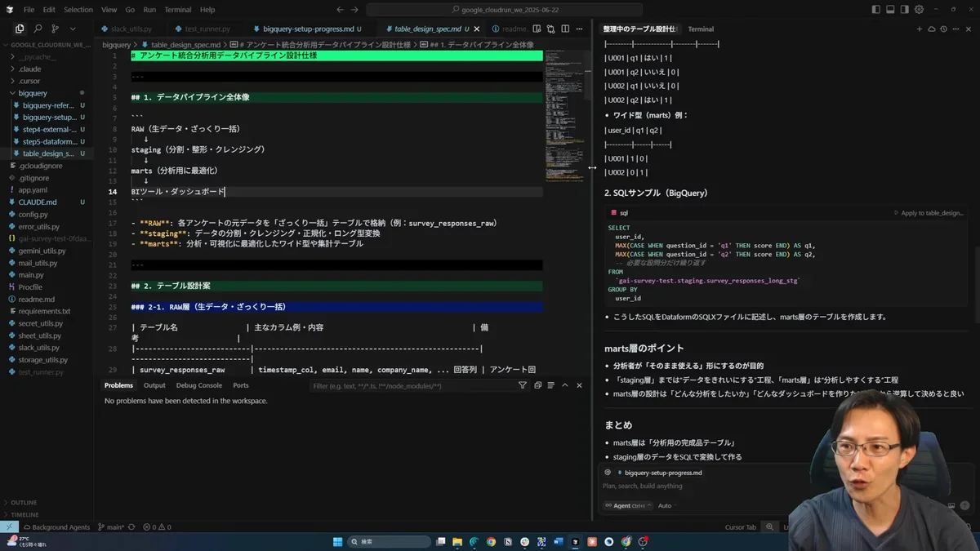Click the compare changes icon in editor toolbar
The image size is (980, 551).
[x=551, y=29]
